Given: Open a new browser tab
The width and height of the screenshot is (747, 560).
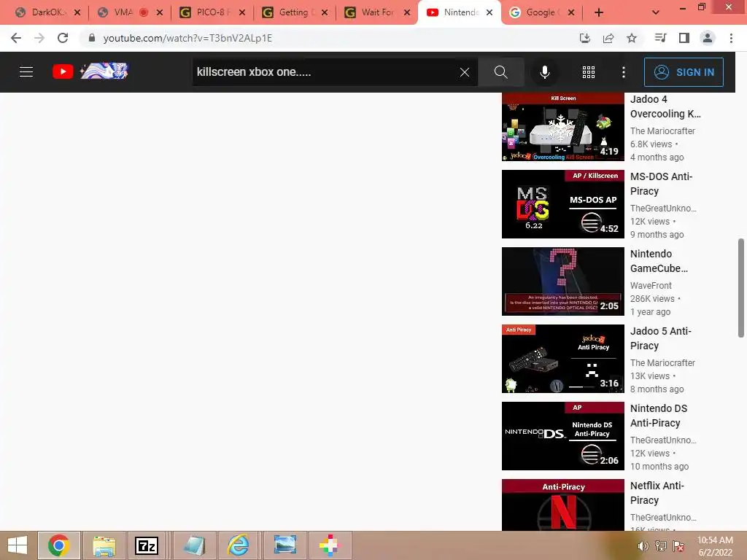Looking at the screenshot, I should [599, 12].
